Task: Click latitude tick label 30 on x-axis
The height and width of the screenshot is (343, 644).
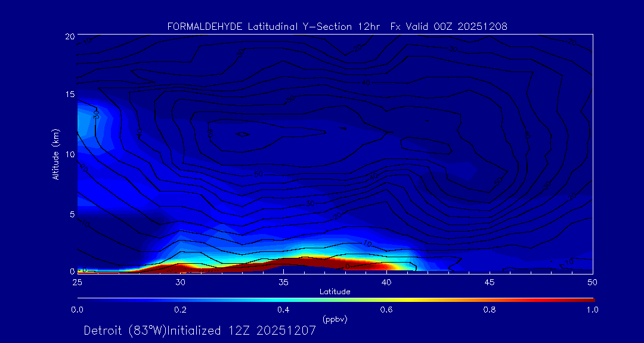Action: (x=180, y=282)
